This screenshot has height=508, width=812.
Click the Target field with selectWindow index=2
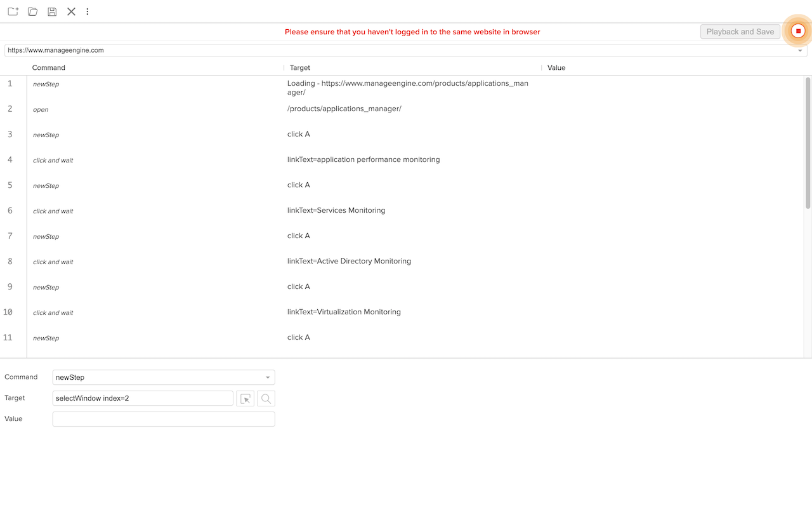(x=143, y=398)
